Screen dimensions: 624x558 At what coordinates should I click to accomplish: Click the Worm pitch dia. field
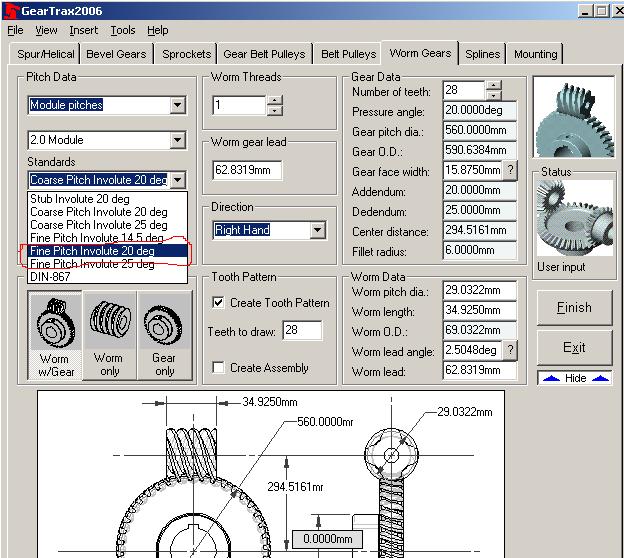[480, 290]
